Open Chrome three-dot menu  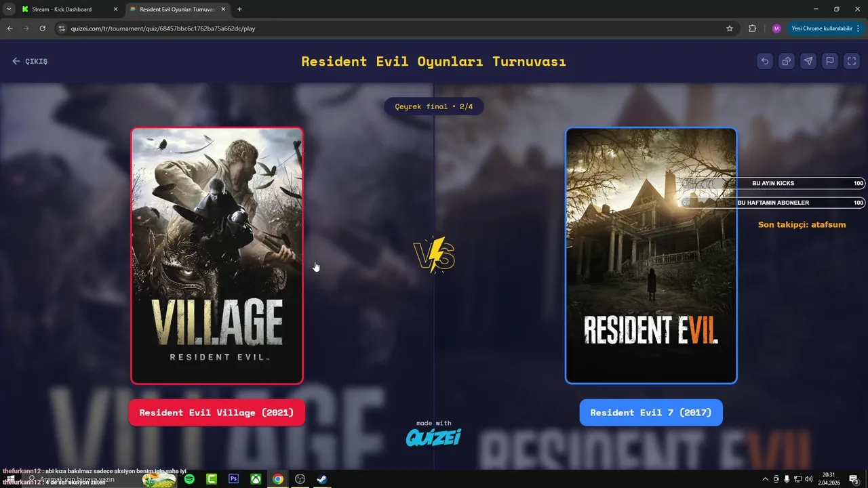pos(859,28)
